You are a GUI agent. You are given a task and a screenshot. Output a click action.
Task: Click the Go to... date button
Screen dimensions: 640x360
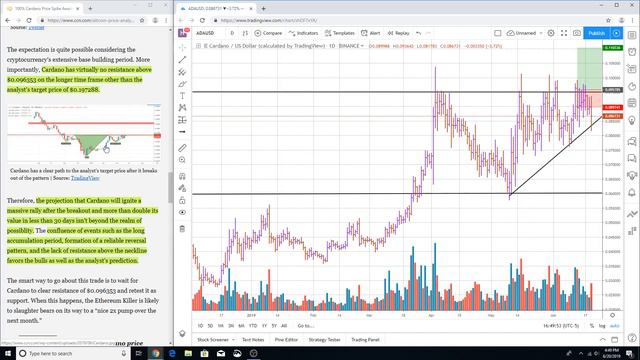click(305, 326)
